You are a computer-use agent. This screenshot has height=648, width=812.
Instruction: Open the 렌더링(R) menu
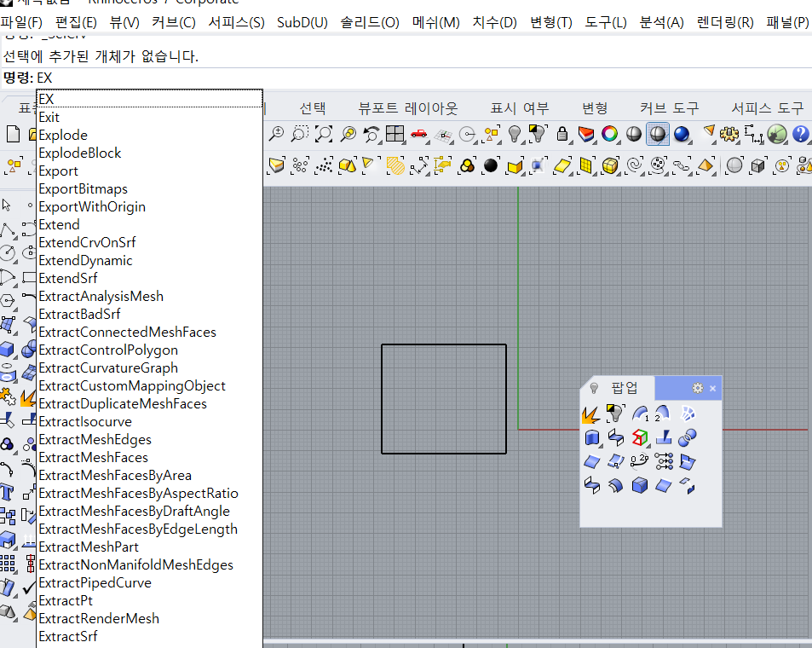pos(725,22)
